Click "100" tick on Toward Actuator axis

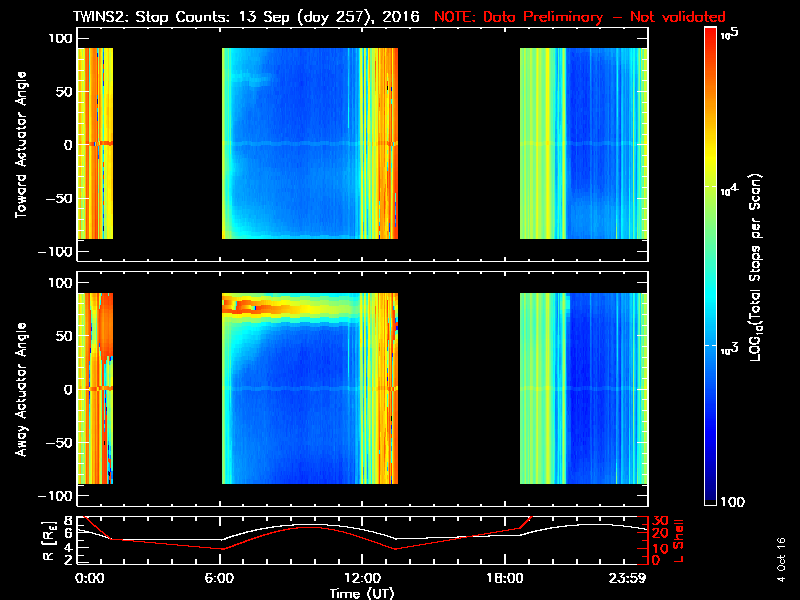[x=60, y=38]
